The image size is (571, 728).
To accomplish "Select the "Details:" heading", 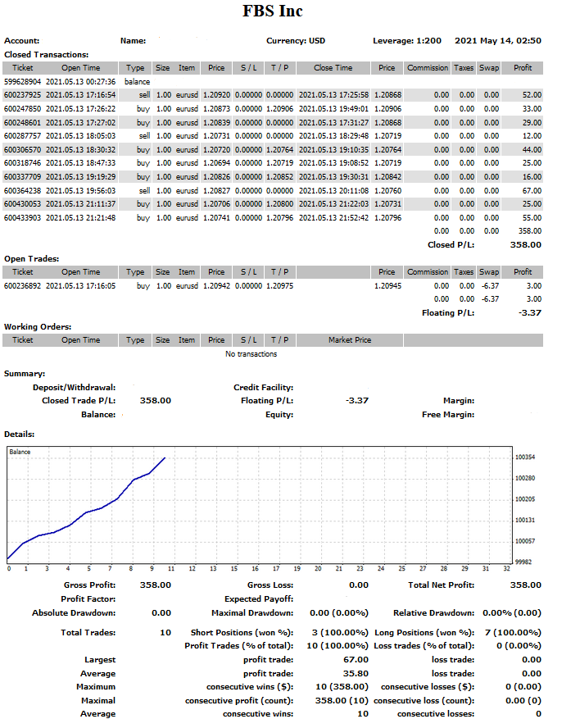I will point(20,435).
